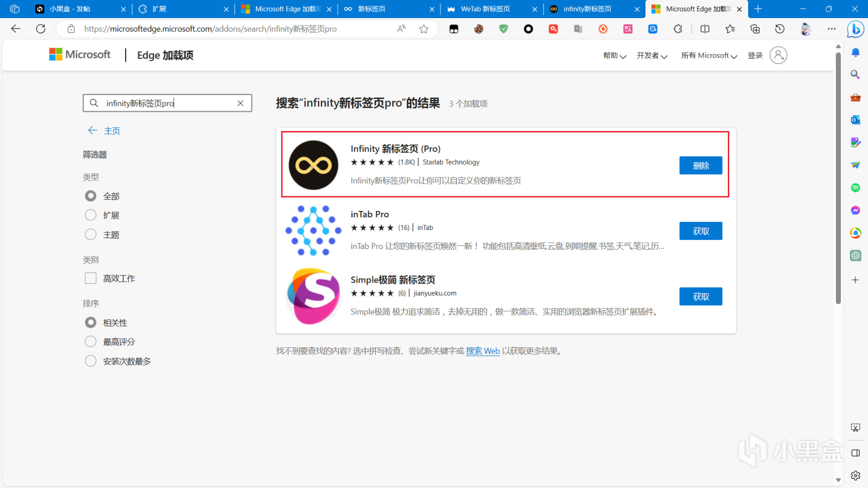Screen dimensions: 868x488
Task: Toggle split screen icon in toolbar
Action: pos(705,29)
